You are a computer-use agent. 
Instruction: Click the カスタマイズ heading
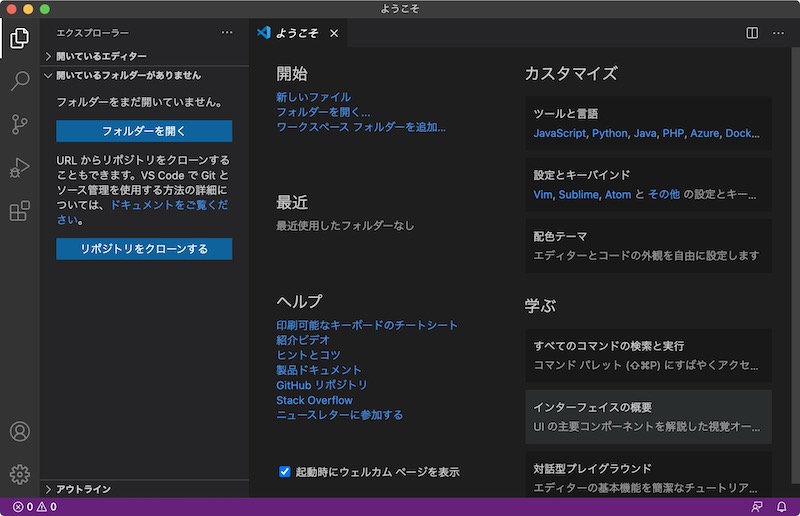[571, 73]
